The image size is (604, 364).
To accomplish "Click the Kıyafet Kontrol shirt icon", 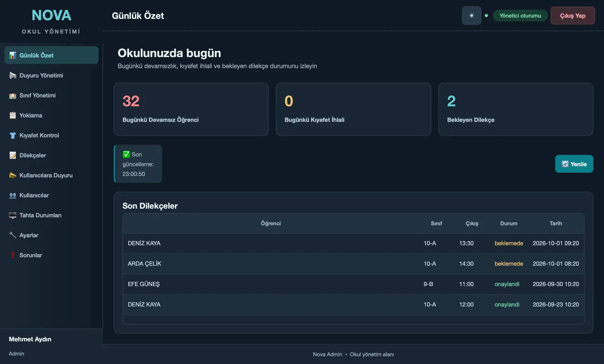I will (x=12, y=135).
